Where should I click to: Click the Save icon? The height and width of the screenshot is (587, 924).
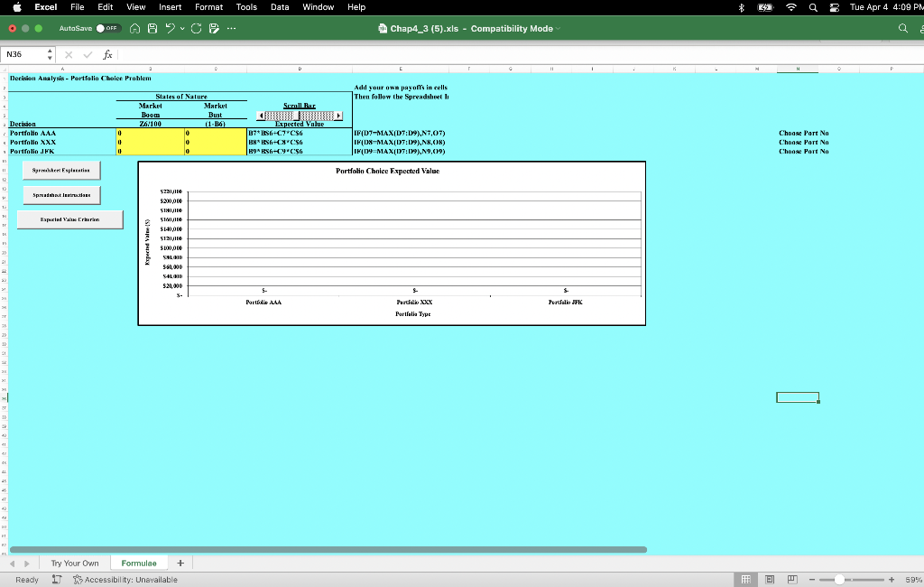pyautogui.click(x=152, y=28)
